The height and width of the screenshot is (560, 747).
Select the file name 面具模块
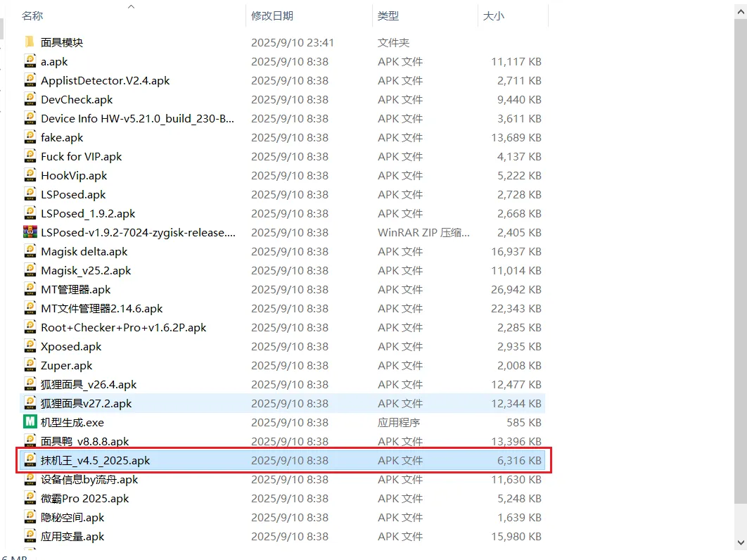62,42
